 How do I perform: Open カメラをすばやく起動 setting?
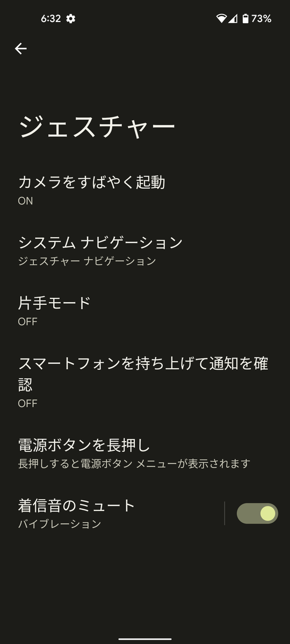click(145, 190)
